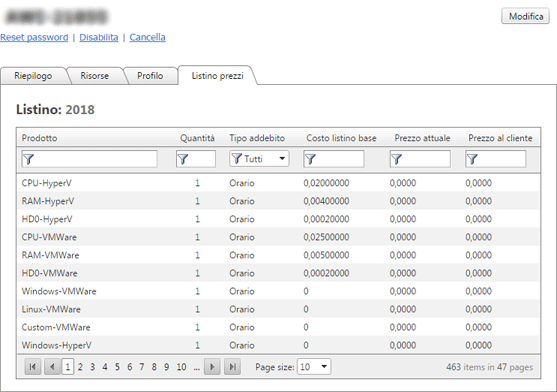Go to page 8
The height and width of the screenshot is (392, 557).
tap(154, 367)
